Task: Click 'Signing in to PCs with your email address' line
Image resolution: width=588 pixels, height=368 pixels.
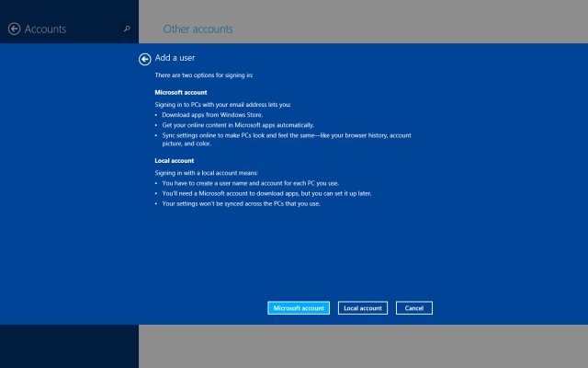Action: (222, 105)
